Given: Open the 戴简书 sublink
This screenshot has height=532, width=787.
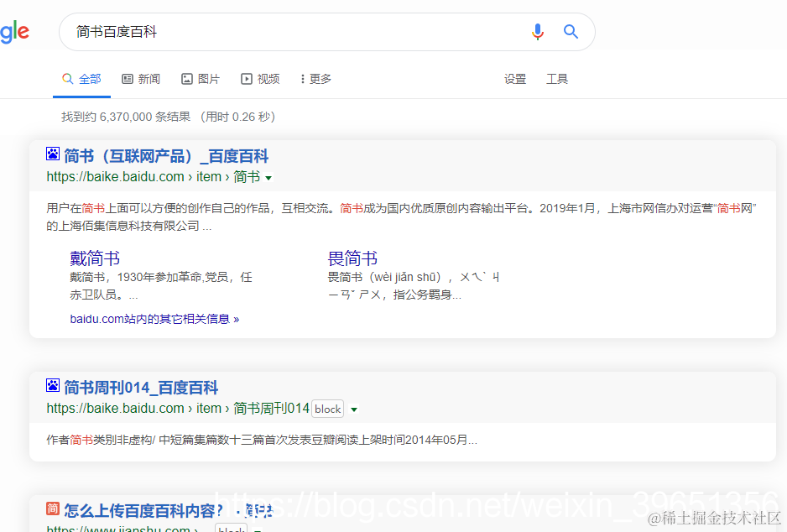Looking at the screenshot, I should click(x=95, y=258).
